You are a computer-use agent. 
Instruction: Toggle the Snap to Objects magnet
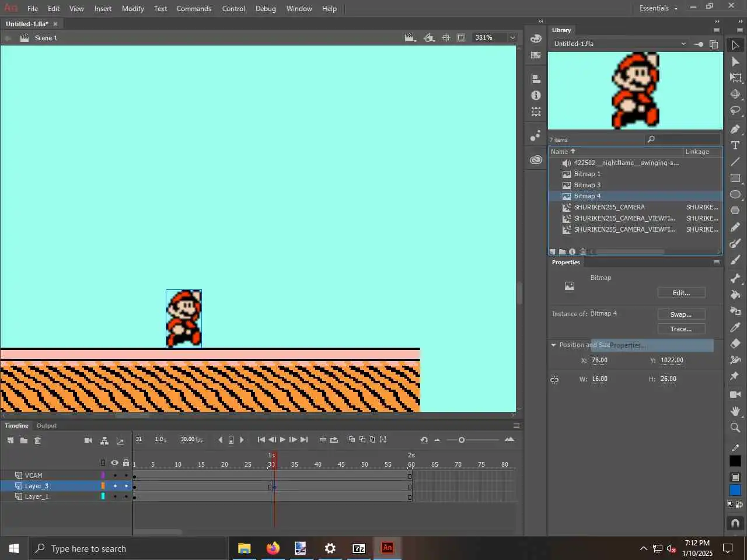[x=735, y=523]
